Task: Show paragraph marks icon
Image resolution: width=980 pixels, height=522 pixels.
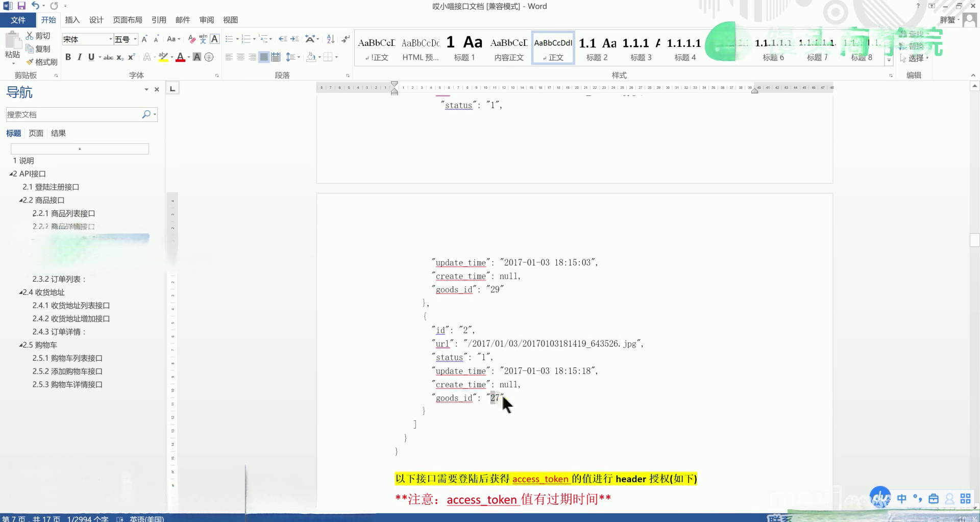Action: 346,39
